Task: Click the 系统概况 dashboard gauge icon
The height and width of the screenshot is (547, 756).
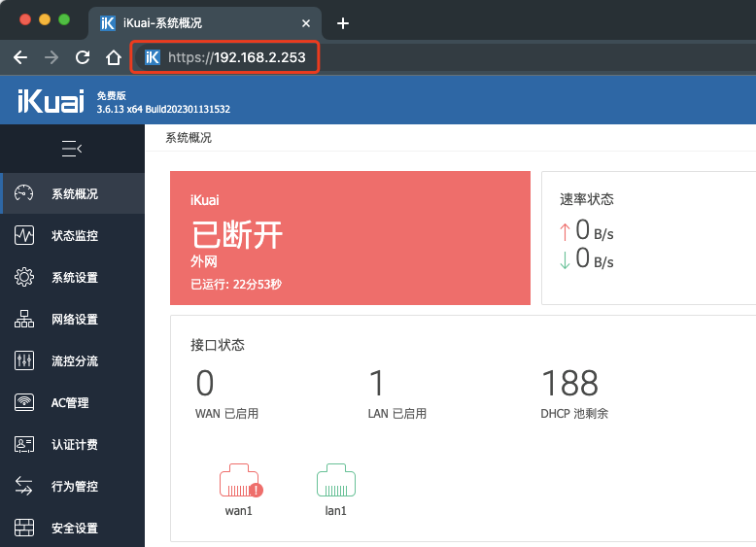Action: (x=23, y=193)
